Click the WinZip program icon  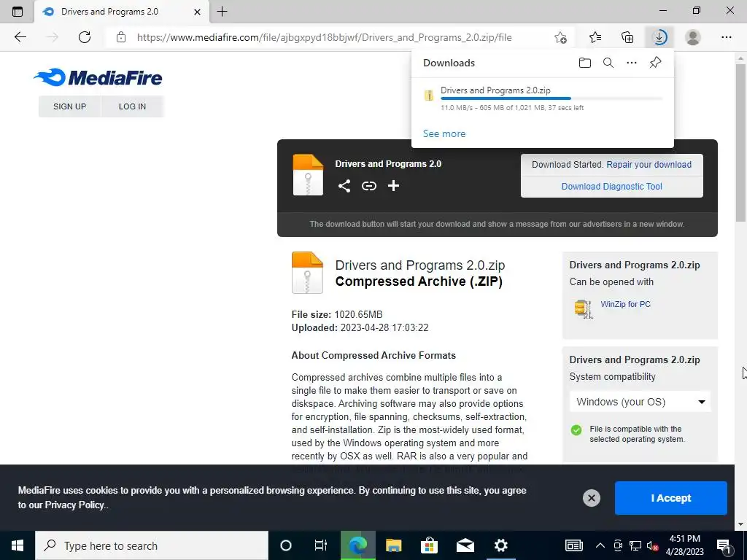pos(584,308)
